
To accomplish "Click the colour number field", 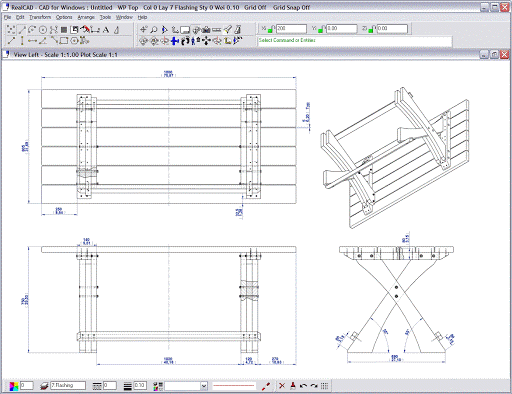I will coord(27,386).
